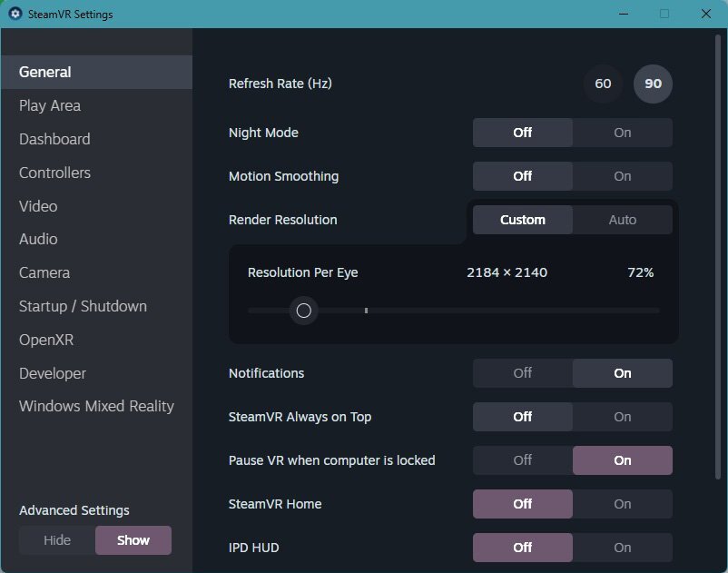
Task: Open the Play Area settings tab
Action: coord(96,105)
